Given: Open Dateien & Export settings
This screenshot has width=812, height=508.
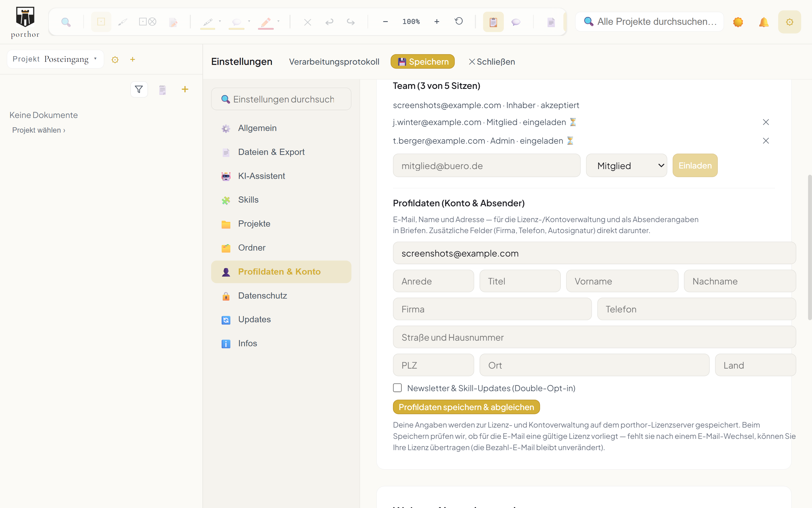Looking at the screenshot, I should tap(281, 152).
